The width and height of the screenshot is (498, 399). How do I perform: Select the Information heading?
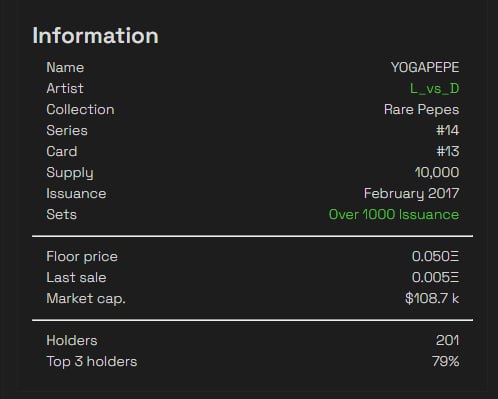[x=95, y=35]
